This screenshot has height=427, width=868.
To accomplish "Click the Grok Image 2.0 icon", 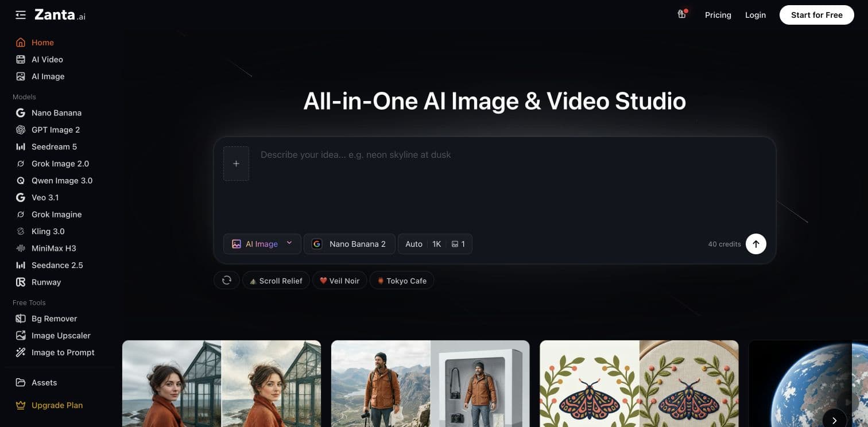I will (21, 164).
